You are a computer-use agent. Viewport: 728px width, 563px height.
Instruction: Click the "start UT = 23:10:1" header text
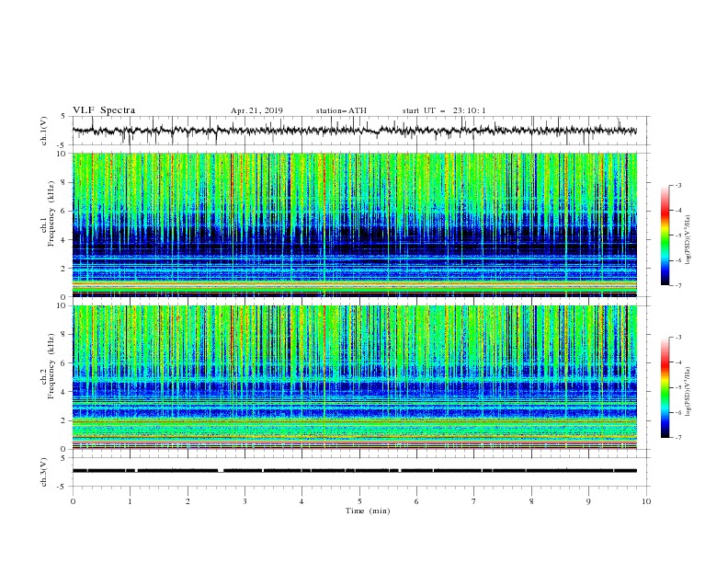click(x=444, y=110)
